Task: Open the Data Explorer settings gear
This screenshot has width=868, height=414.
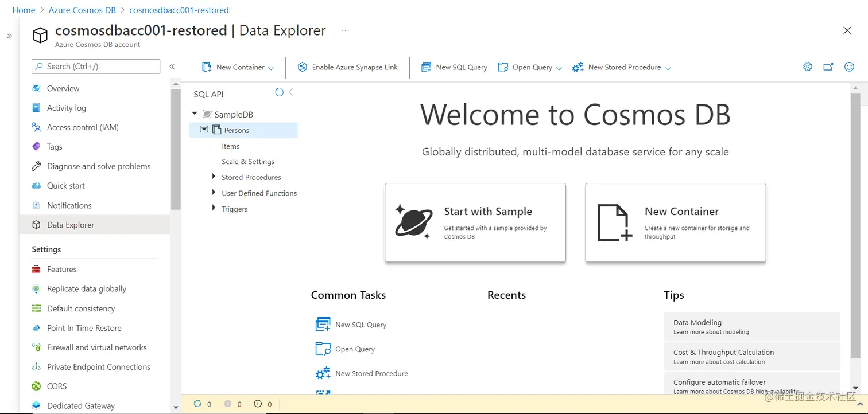Action: (808, 67)
